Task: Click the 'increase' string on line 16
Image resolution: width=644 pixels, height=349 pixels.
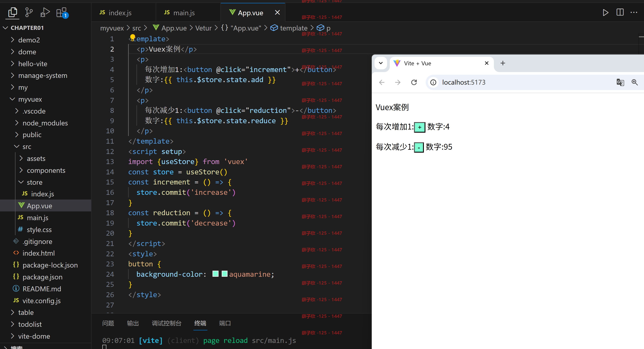Action: [211, 192]
